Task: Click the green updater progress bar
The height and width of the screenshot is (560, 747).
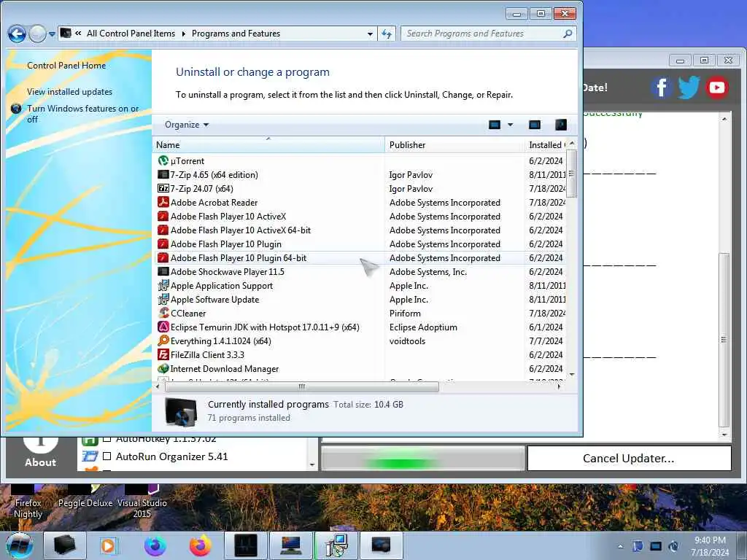Action: [x=422, y=459]
